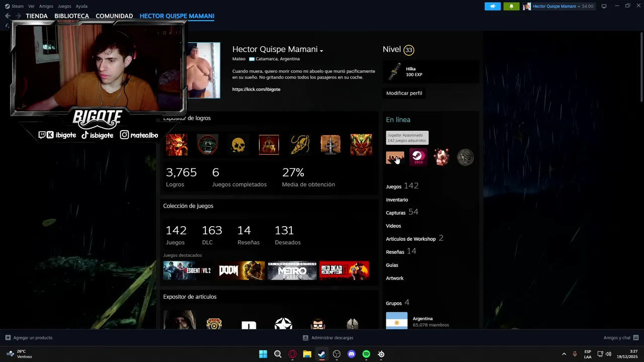Open Amigos y chat
This screenshot has width=644, height=362.
[621, 338]
